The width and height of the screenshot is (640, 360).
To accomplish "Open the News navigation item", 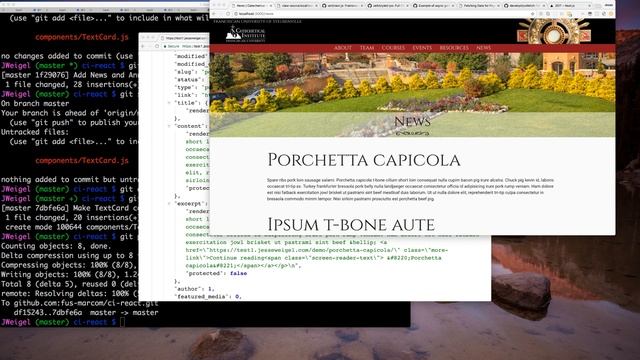I will (x=483, y=48).
